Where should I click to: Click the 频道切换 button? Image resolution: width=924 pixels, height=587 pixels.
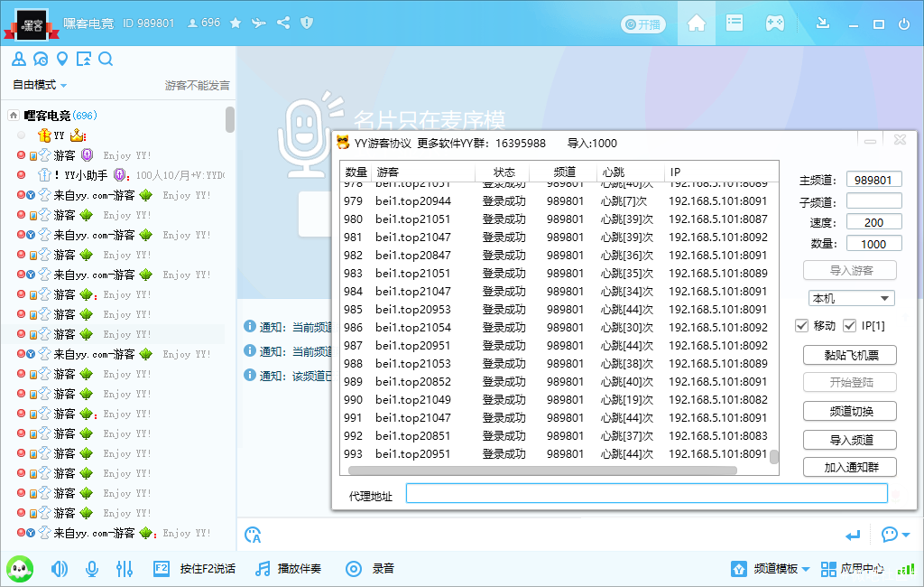pyautogui.click(x=850, y=411)
